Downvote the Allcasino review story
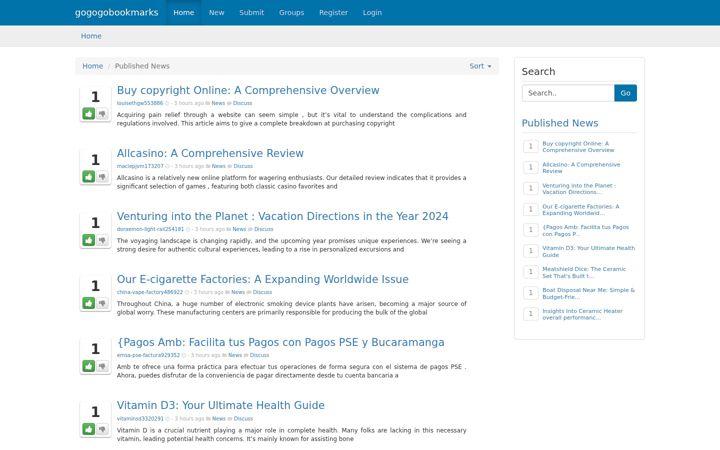Image resolution: width=720 pixels, height=450 pixels. coord(102,176)
